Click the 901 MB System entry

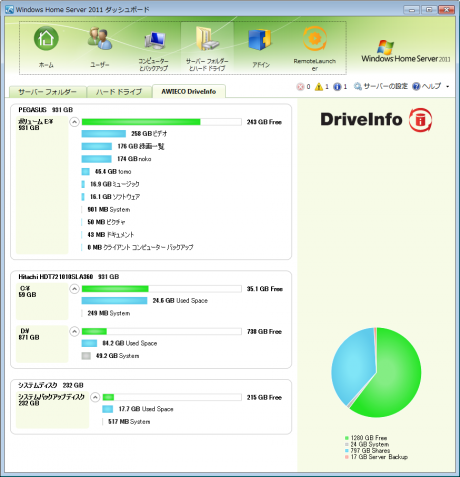point(109,210)
